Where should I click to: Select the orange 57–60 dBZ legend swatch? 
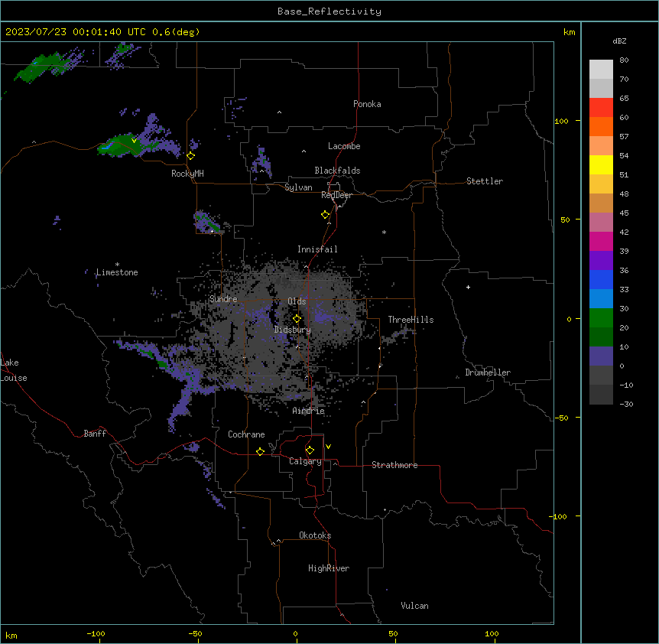(x=601, y=126)
